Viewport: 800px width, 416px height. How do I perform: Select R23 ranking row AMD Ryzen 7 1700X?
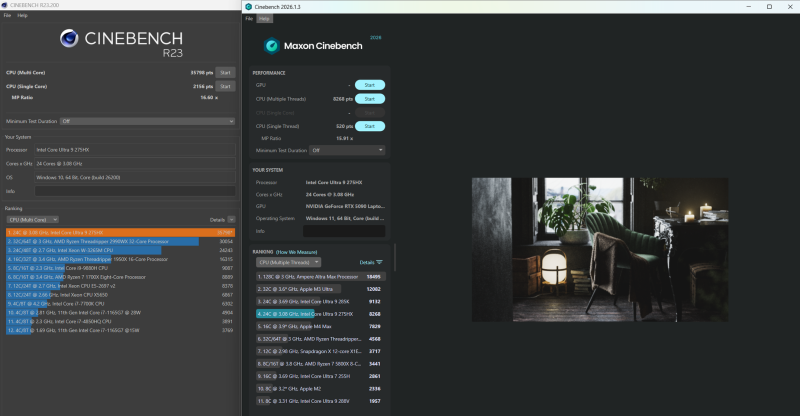coord(120,277)
